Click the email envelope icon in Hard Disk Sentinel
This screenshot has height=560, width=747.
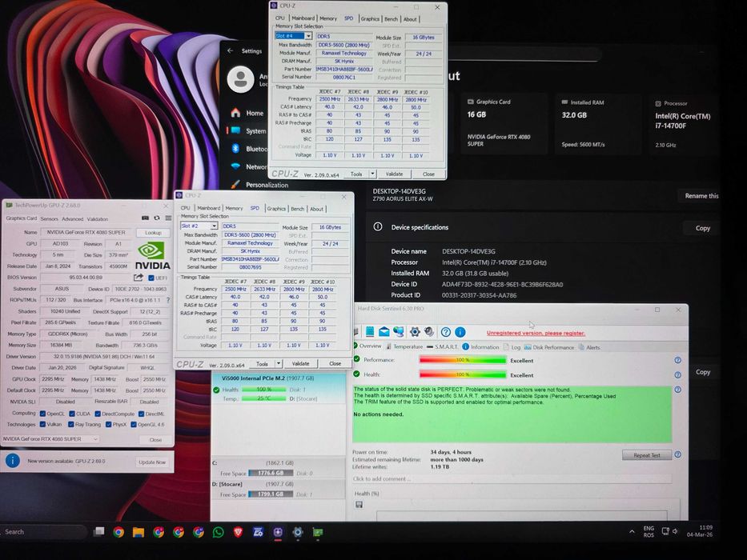384,332
